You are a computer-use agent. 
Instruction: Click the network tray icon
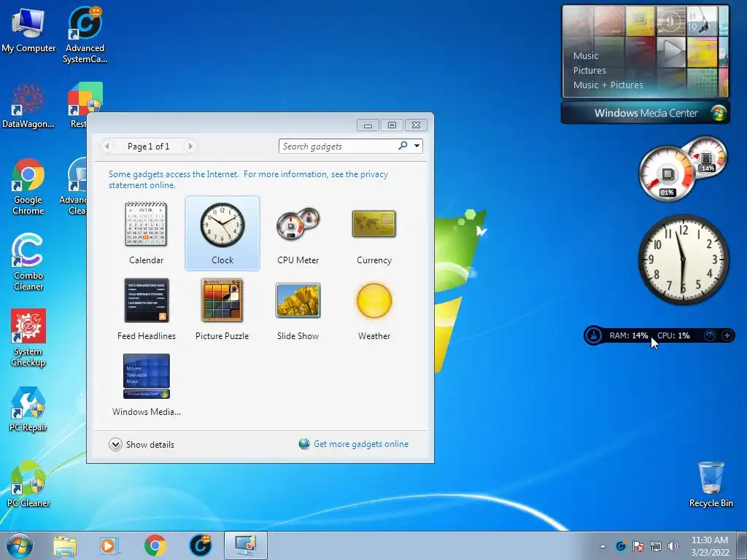pos(656,546)
